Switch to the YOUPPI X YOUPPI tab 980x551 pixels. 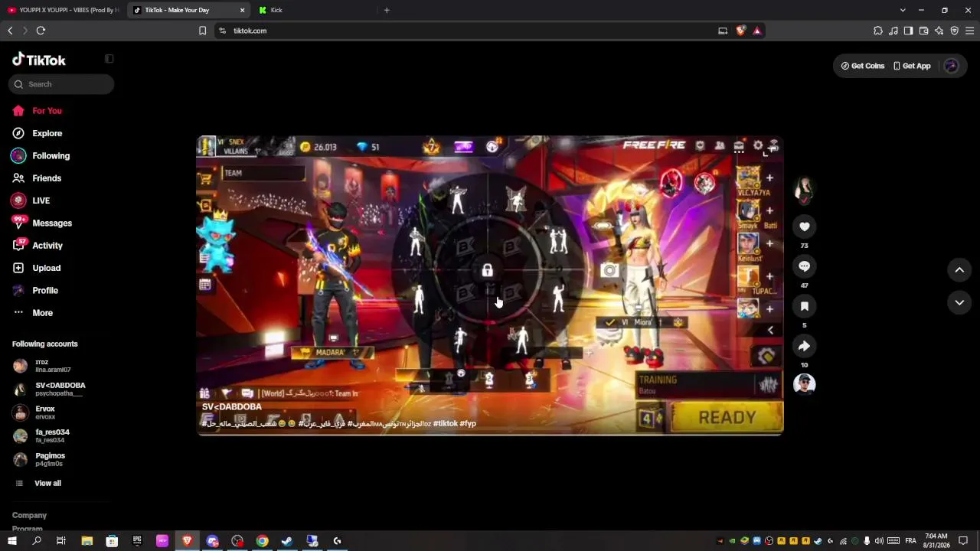click(x=63, y=10)
